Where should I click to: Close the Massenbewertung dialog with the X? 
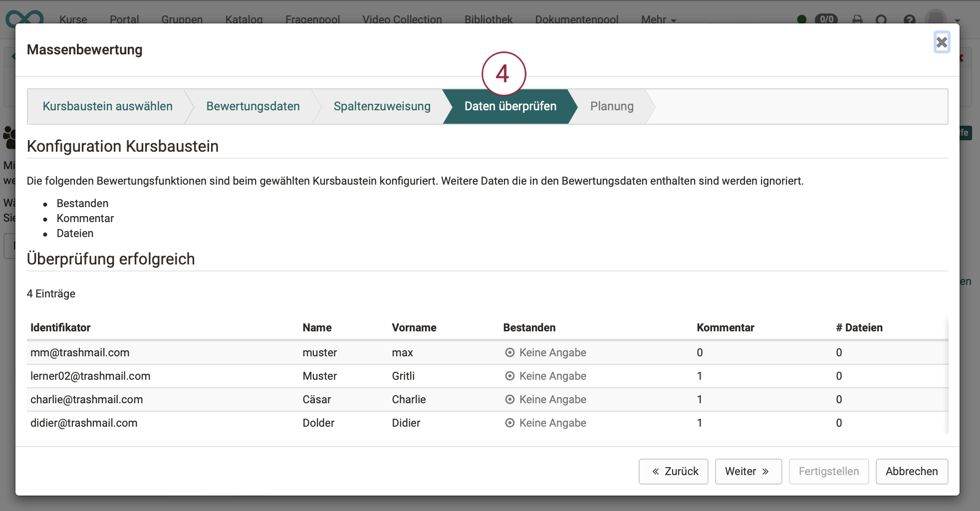tap(942, 42)
